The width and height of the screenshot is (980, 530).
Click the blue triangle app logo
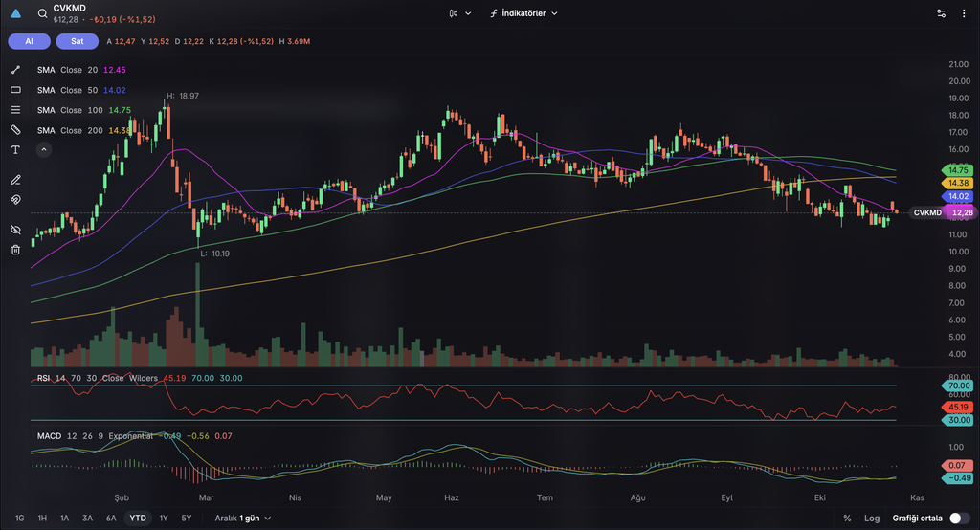tap(16, 13)
